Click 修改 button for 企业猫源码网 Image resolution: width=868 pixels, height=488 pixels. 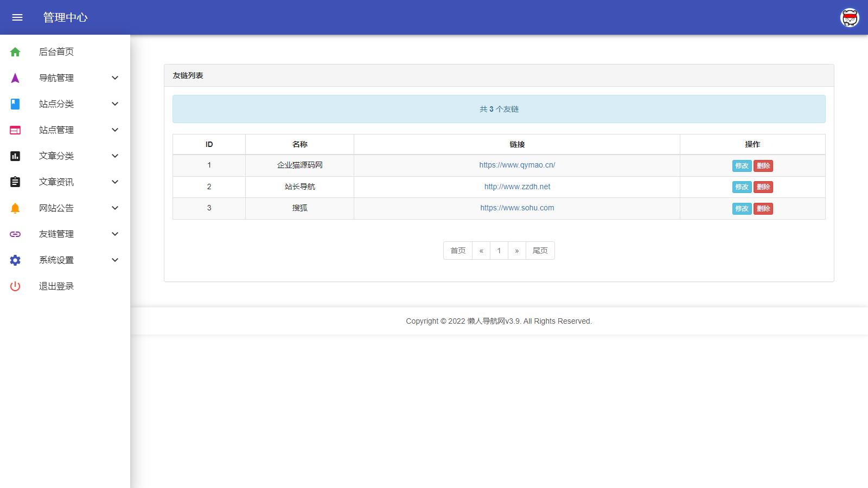click(742, 166)
